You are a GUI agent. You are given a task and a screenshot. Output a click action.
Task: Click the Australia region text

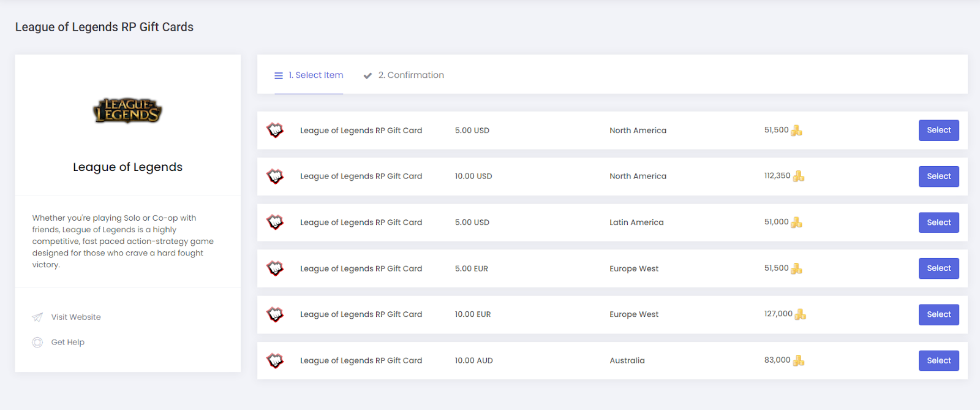pyautogui.click(x=627, y=360)
